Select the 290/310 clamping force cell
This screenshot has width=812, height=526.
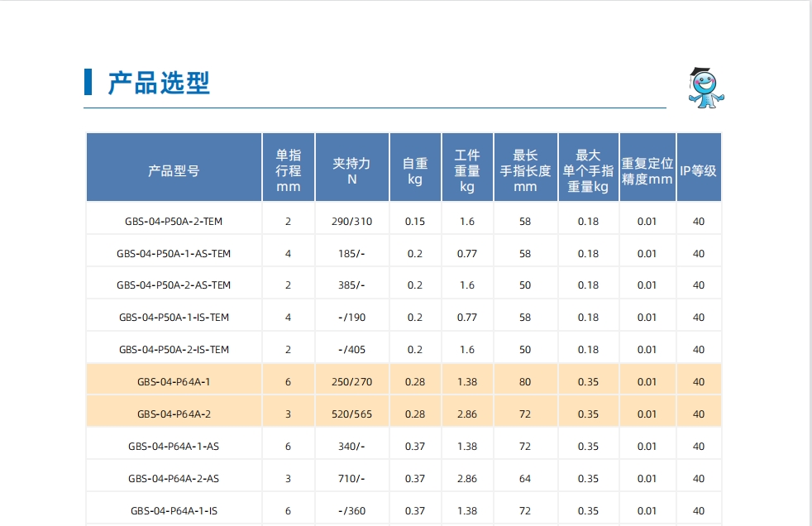coord(351,222)
